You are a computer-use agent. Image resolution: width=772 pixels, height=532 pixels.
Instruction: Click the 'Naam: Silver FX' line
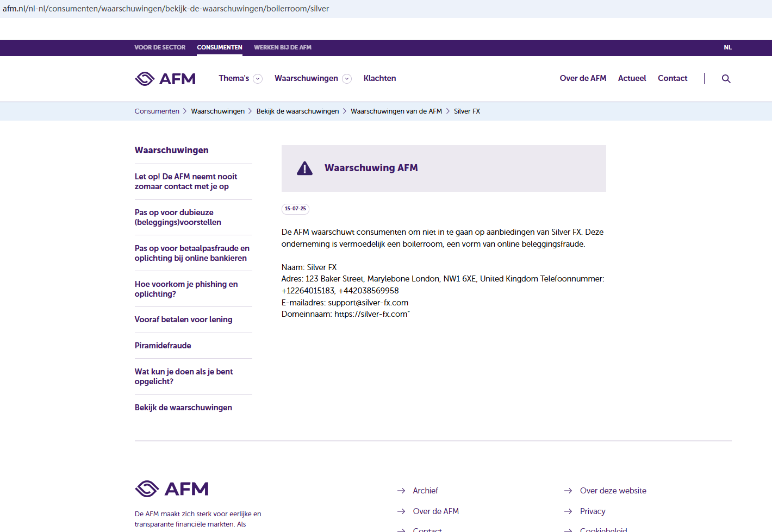(309, 267)
